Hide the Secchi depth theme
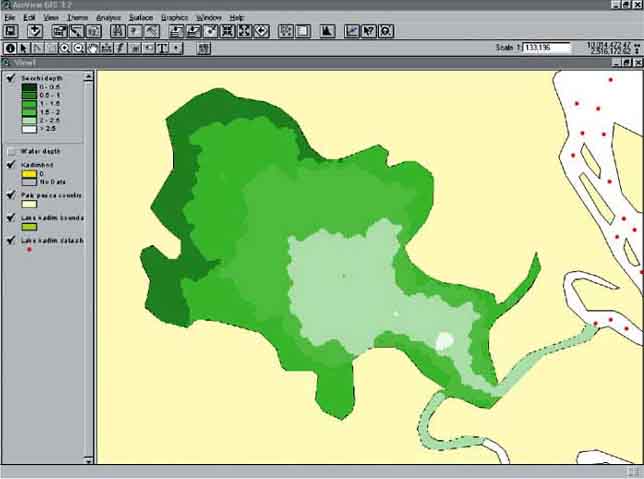Screen dimensions: 644x479 (x=11, y=78)
